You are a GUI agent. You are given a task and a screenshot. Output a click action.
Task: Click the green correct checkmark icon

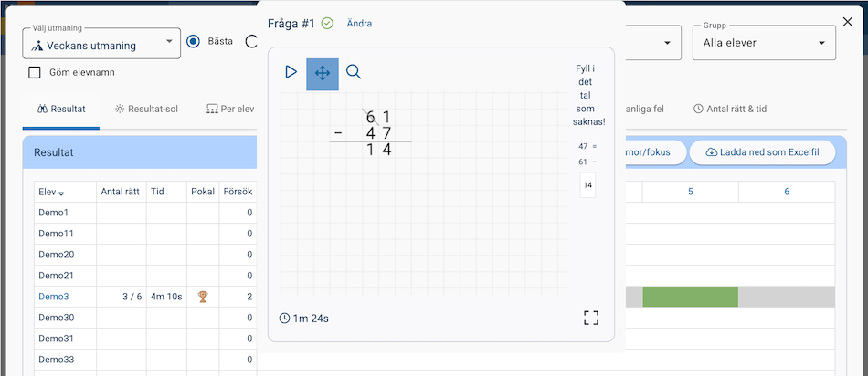[327, 24]
